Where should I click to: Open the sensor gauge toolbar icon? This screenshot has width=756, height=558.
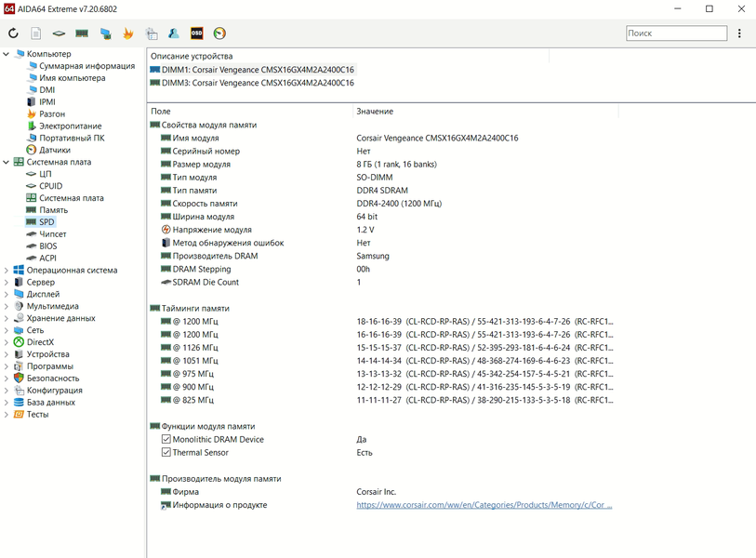(219, 33)
